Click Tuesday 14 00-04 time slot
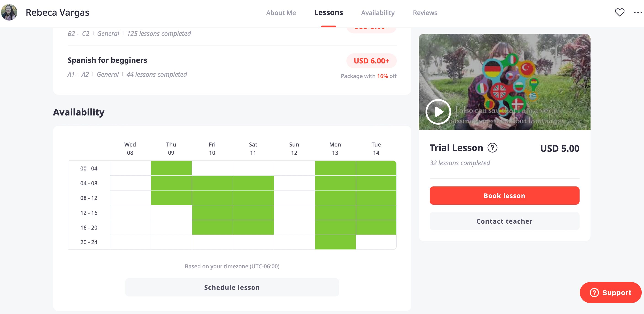This screenshot has width=644, height=314. coord(376,168)
